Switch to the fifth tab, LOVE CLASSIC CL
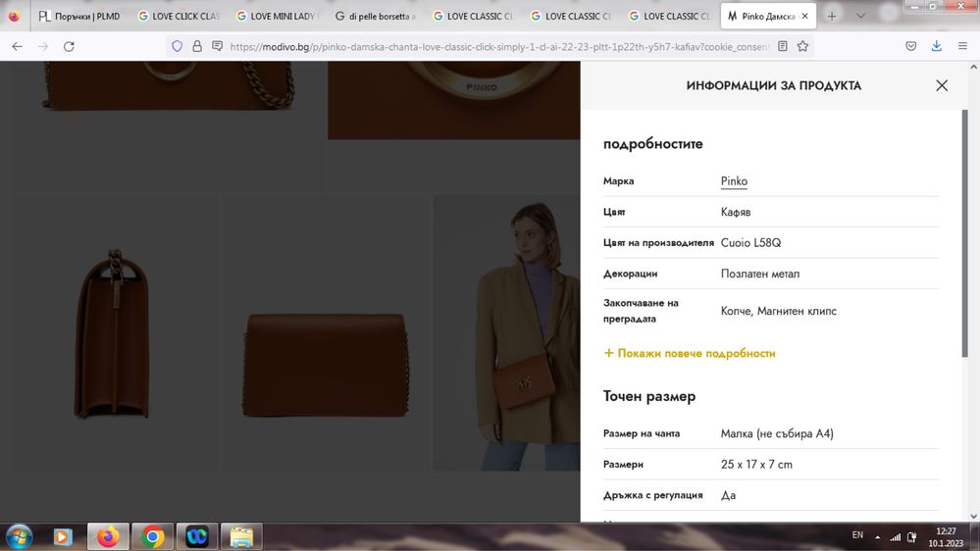 [x=475, y=17]
